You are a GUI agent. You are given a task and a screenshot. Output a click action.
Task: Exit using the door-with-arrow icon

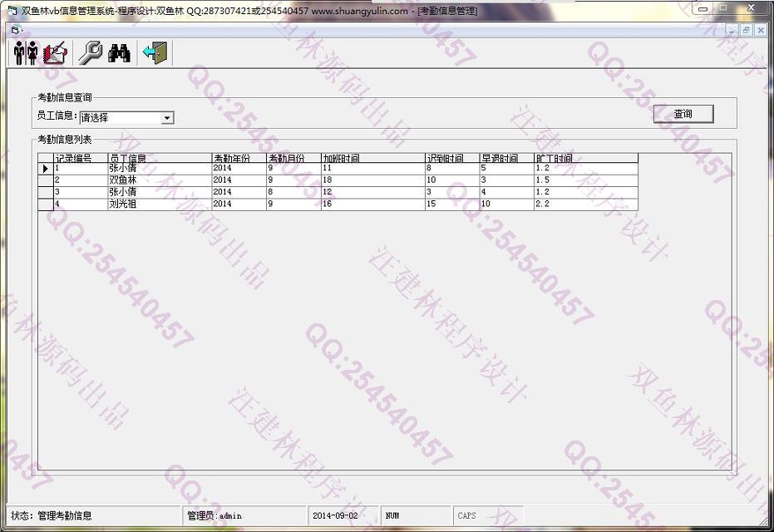[155, 52]
